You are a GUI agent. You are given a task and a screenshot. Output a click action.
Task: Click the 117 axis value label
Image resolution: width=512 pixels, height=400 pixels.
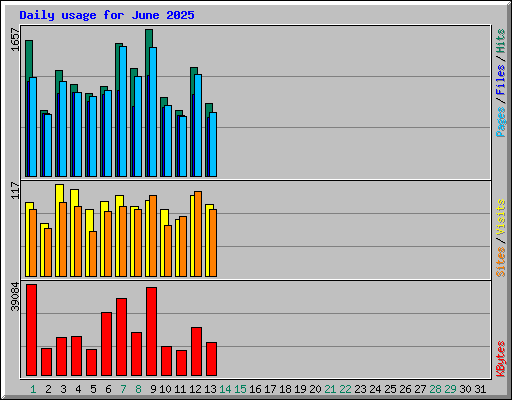point(15,190)
